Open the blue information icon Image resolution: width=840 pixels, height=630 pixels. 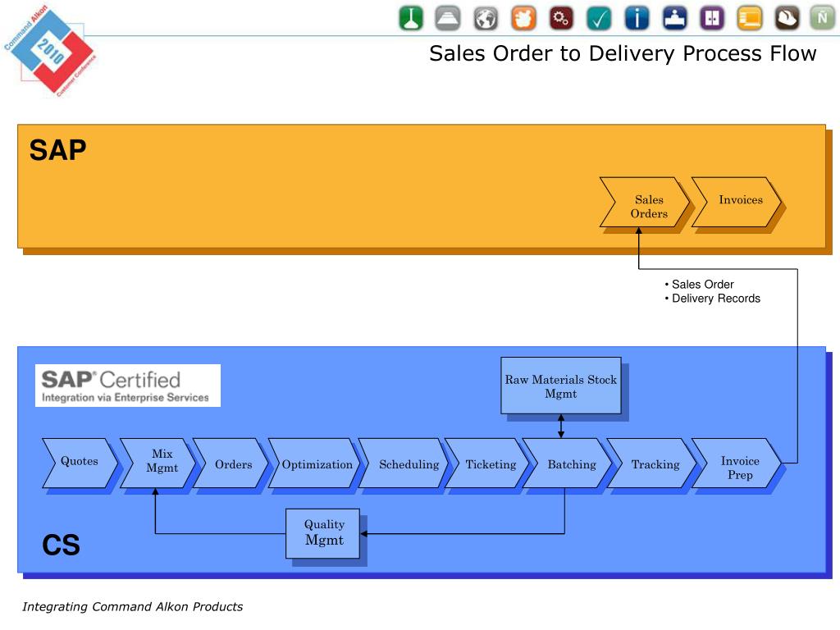pyautogui.click(x=637, y=18)
